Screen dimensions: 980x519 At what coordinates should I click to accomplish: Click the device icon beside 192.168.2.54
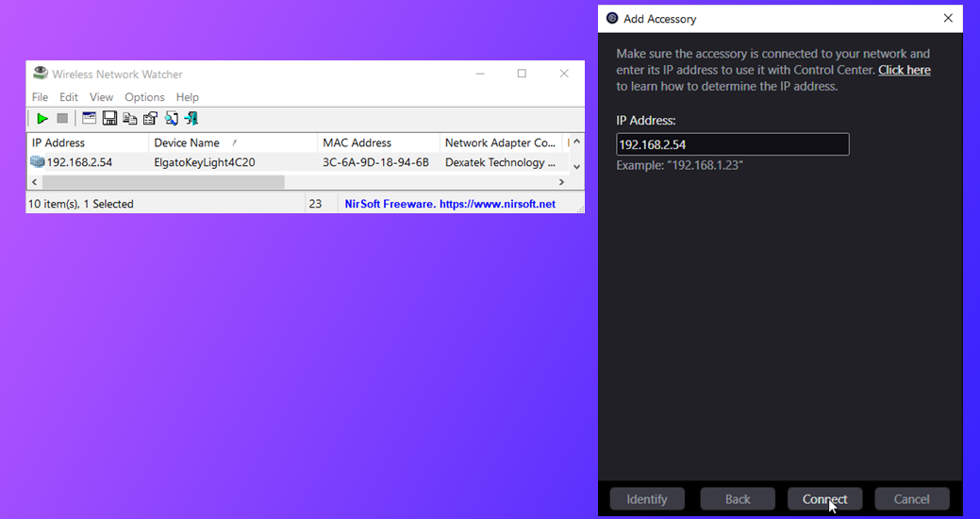38,162
